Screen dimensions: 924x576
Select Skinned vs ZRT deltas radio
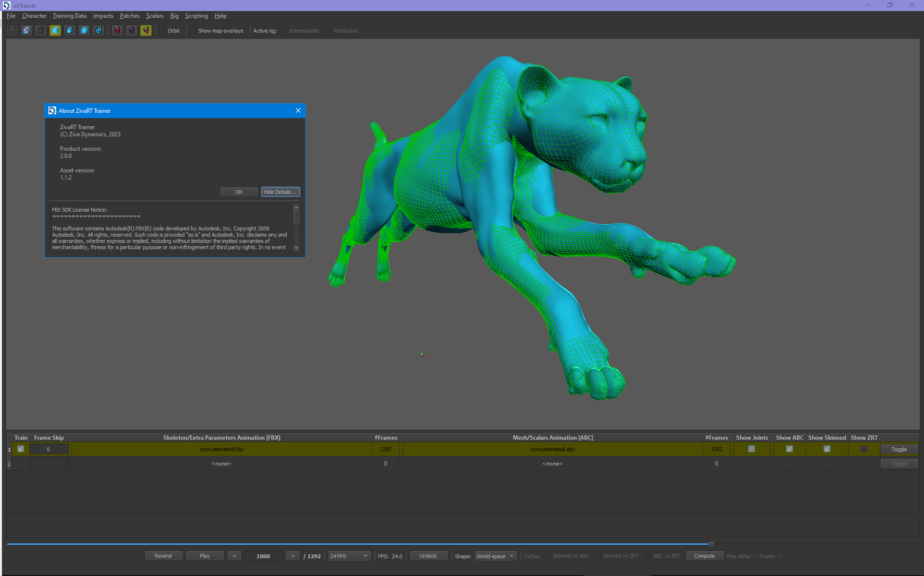coord(597,556)
